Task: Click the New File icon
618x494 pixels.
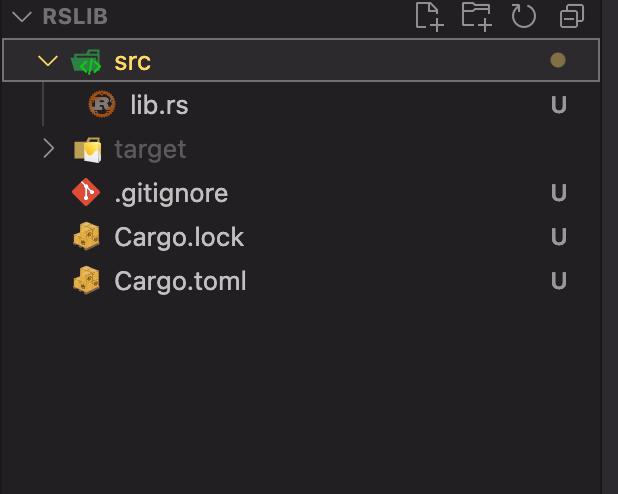Action: pos(430,16)
